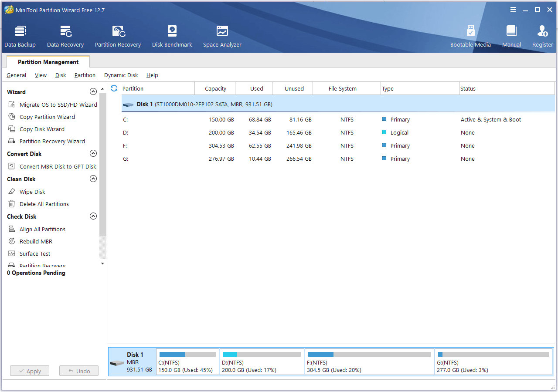Open the Partition Recovery tool

pyautogui.click(x=118, y=37)
